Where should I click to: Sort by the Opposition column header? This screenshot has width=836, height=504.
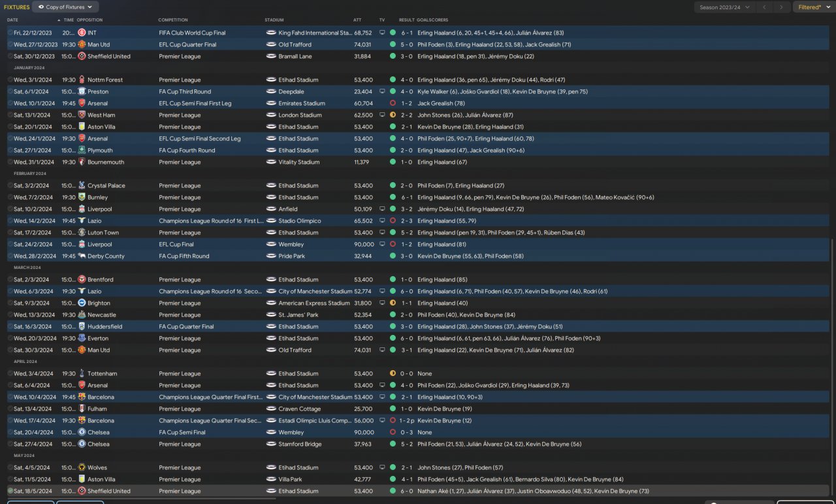point(89,20)
